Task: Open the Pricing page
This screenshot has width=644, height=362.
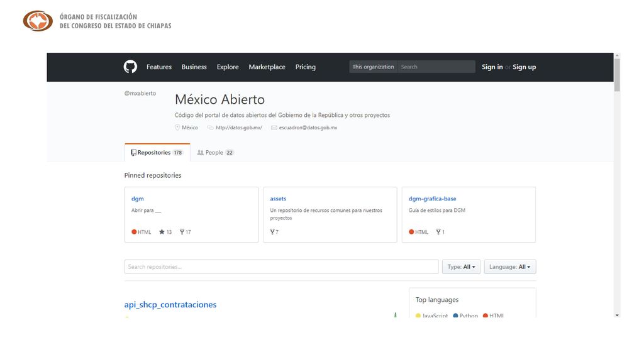Action: click(x=305, y=67)
